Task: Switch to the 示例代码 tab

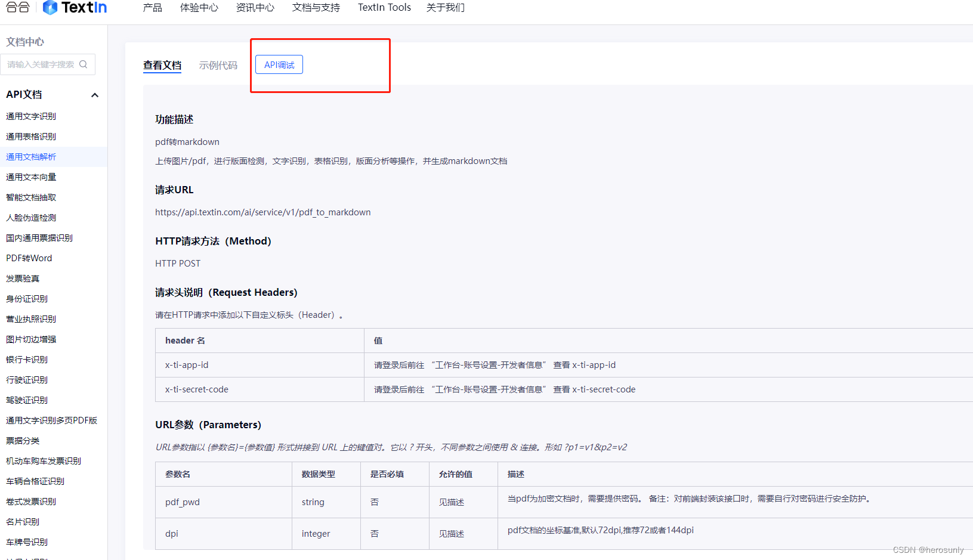Action: click(218, 65)
